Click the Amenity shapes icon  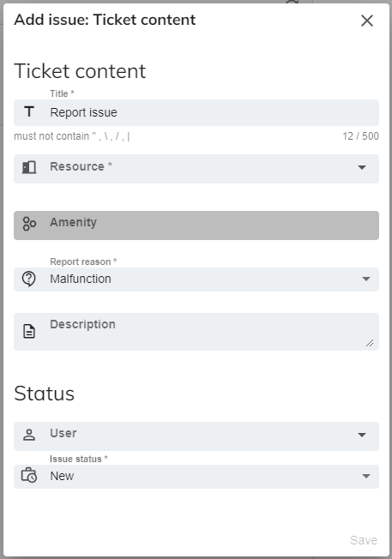pyautogui.click(x=29, y=224)
